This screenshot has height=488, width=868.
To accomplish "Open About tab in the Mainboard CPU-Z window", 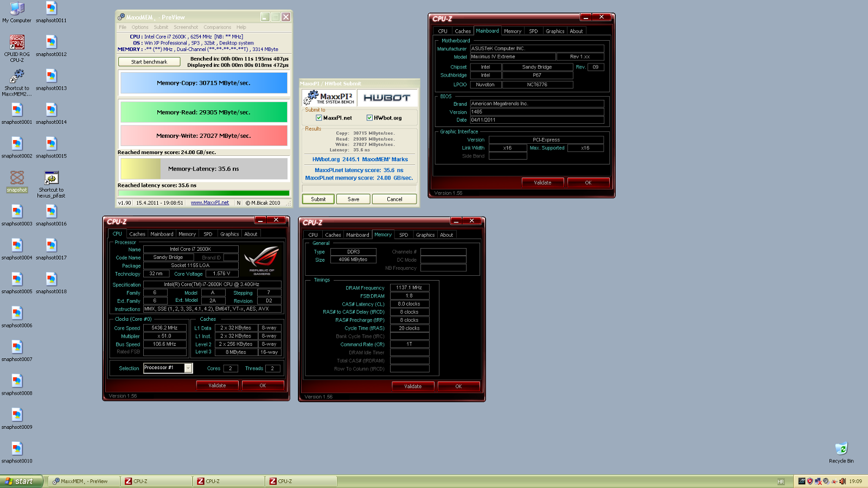I will [576, 31].
